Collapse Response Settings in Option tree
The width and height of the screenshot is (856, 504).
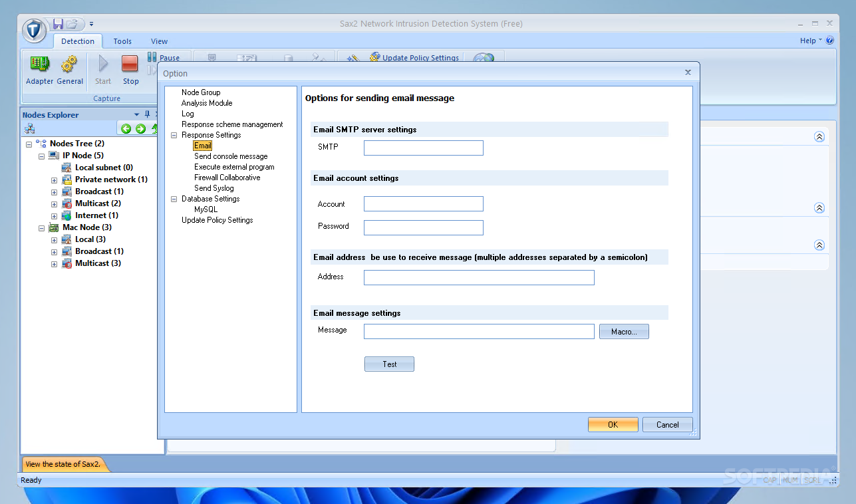click(174, 135)
